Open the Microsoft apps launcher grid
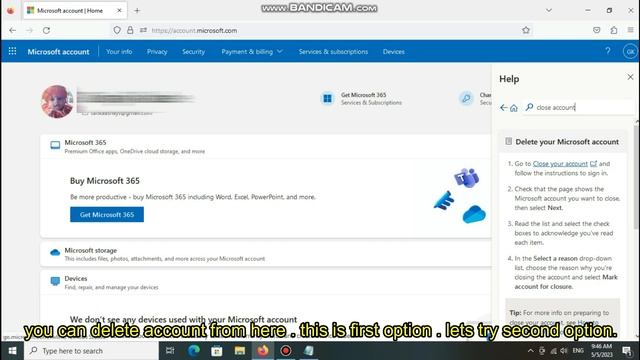 pos(12,51)
